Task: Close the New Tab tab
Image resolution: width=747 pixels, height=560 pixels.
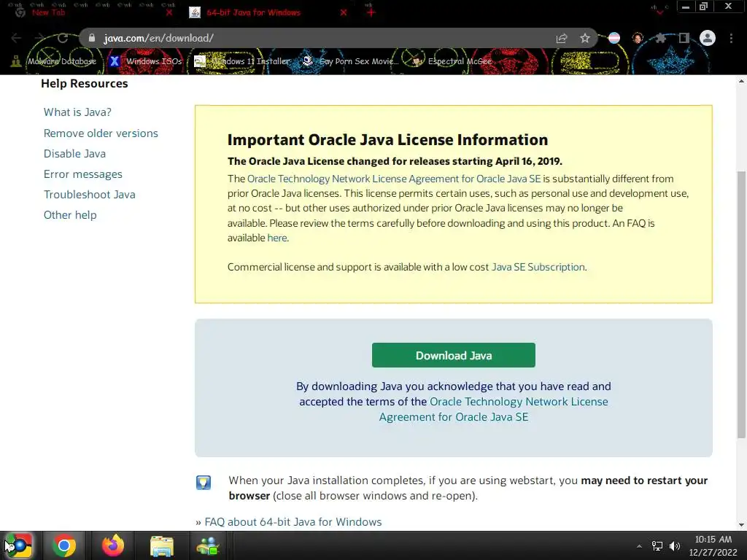Action: coord(169,12)
